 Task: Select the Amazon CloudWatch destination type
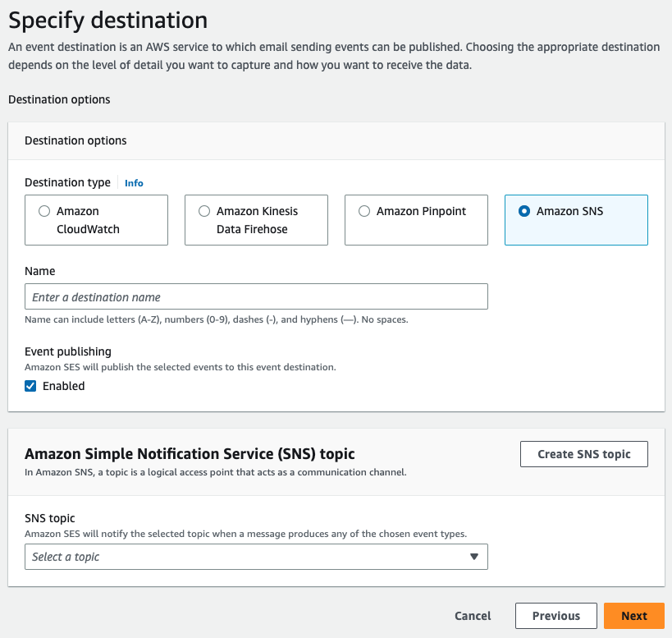pos(44,211)
